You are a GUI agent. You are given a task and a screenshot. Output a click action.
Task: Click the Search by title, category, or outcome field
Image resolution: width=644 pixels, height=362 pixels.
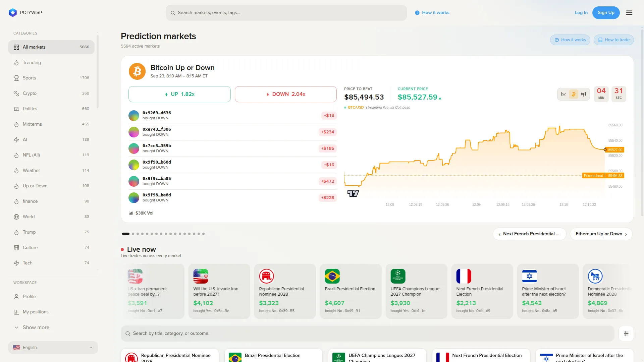click(368, 334)
